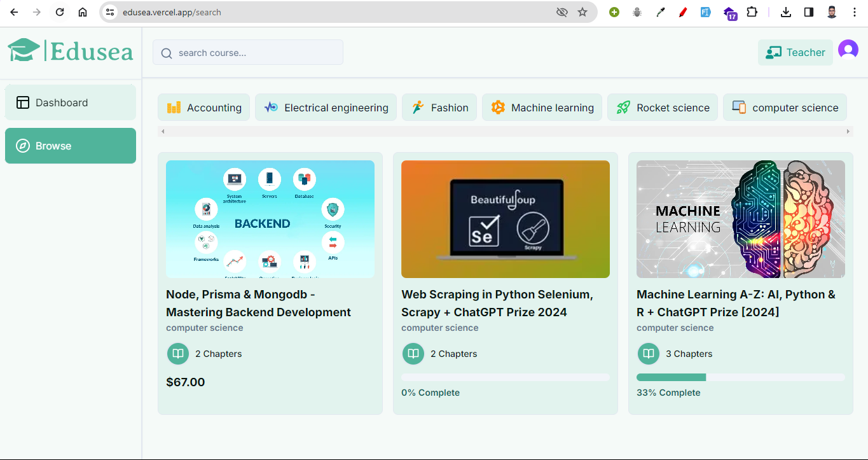The image size is (868, 460).
Task: Click '2 Chapters' on the Node course card
Action: tap(219, 354)
